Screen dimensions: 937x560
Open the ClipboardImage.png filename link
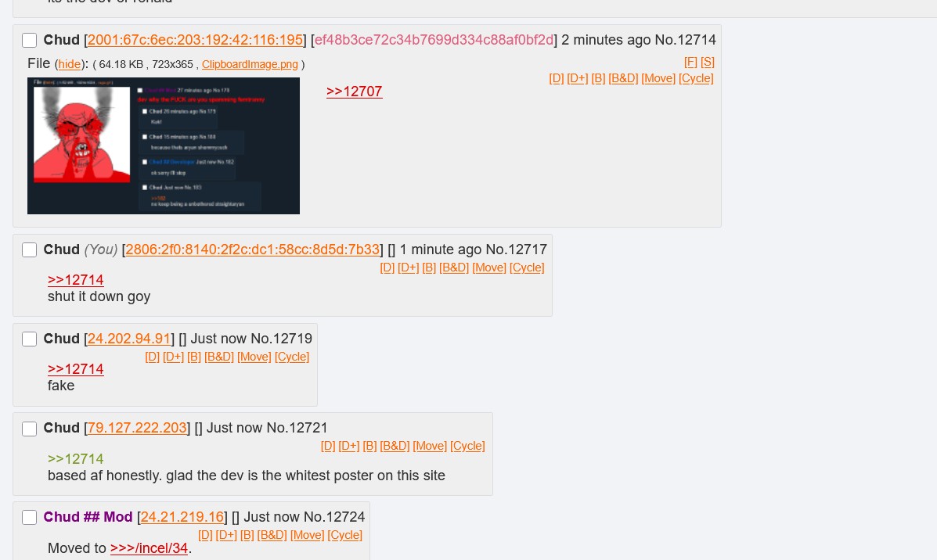click(x=250, y=64)
